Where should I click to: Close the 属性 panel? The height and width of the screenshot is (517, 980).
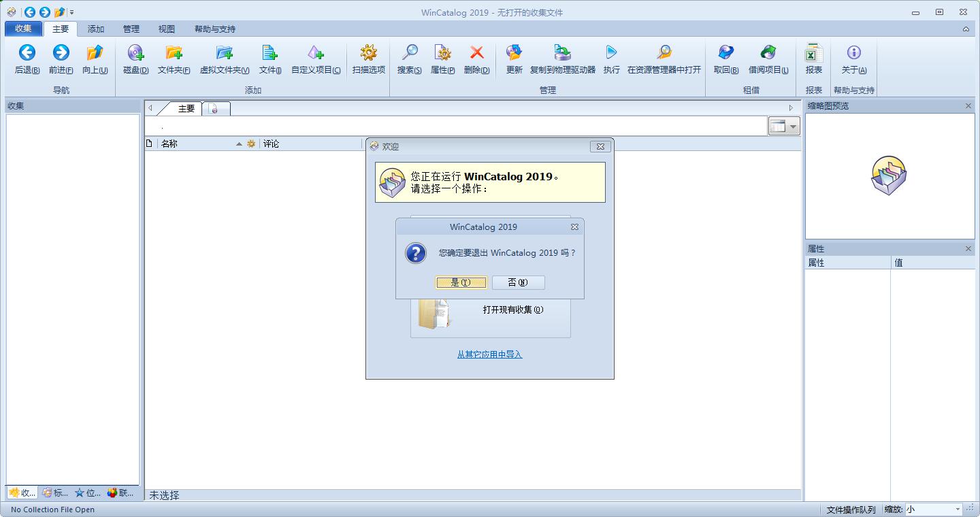968,249
